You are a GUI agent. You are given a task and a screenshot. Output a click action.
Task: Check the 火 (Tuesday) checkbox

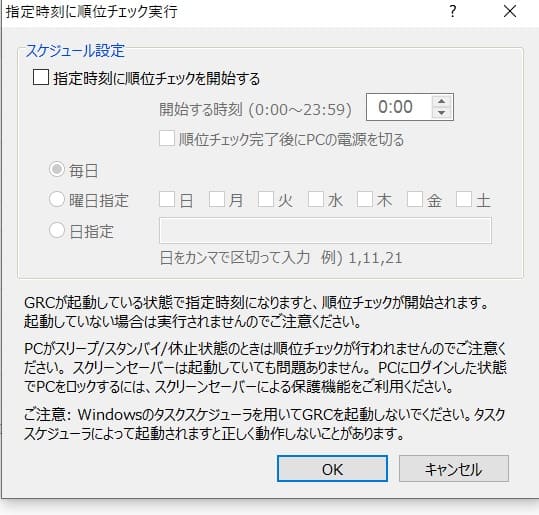266,199
